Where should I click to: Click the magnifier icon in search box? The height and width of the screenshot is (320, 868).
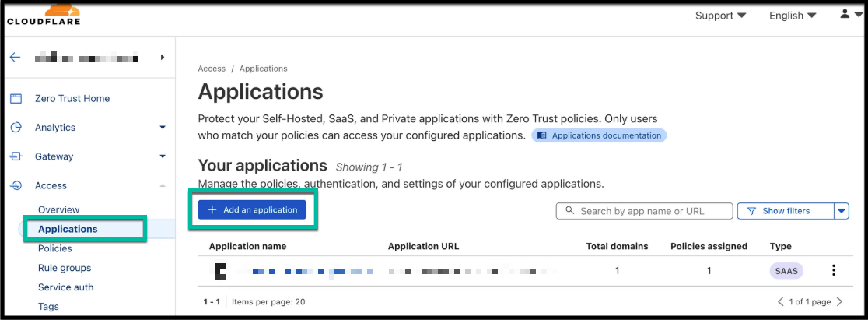[569, 211]
